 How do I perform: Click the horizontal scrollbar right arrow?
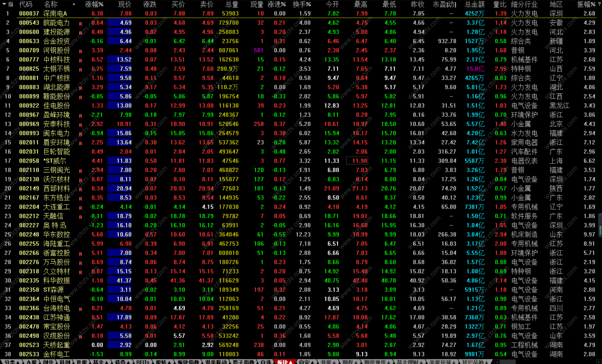[599, 362]
